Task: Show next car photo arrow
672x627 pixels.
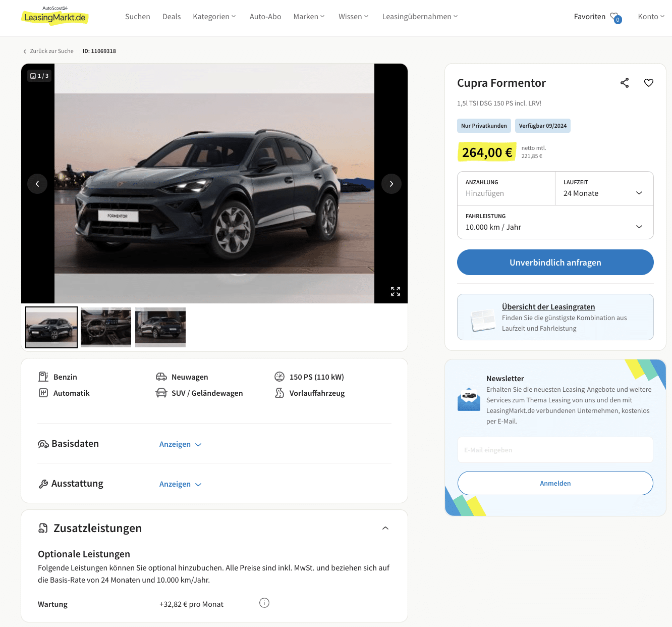Action: click(x=391, y=184)
